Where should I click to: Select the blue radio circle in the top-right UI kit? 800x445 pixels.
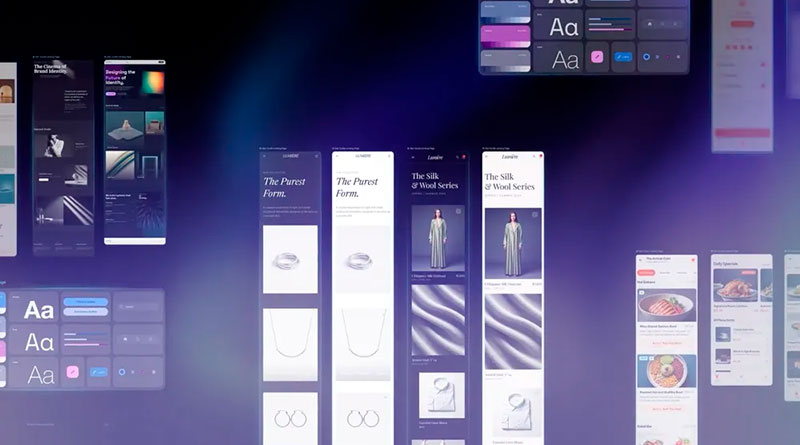coord(646,57)
